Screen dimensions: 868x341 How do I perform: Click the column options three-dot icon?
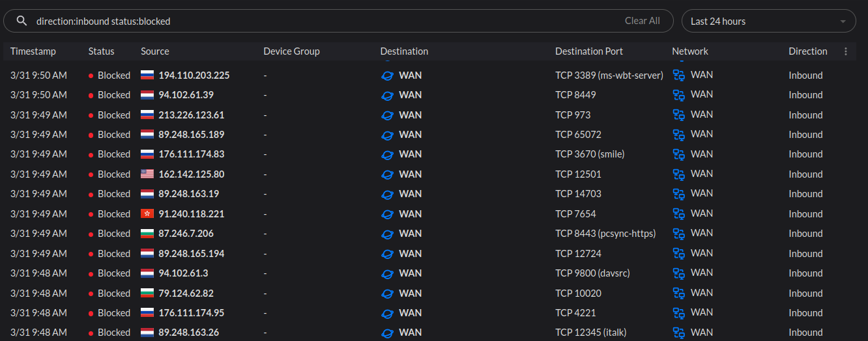coord(846,51)
